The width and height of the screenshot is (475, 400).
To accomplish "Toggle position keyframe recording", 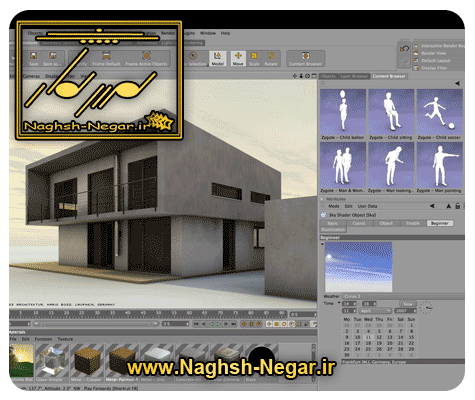I will 269,324.
